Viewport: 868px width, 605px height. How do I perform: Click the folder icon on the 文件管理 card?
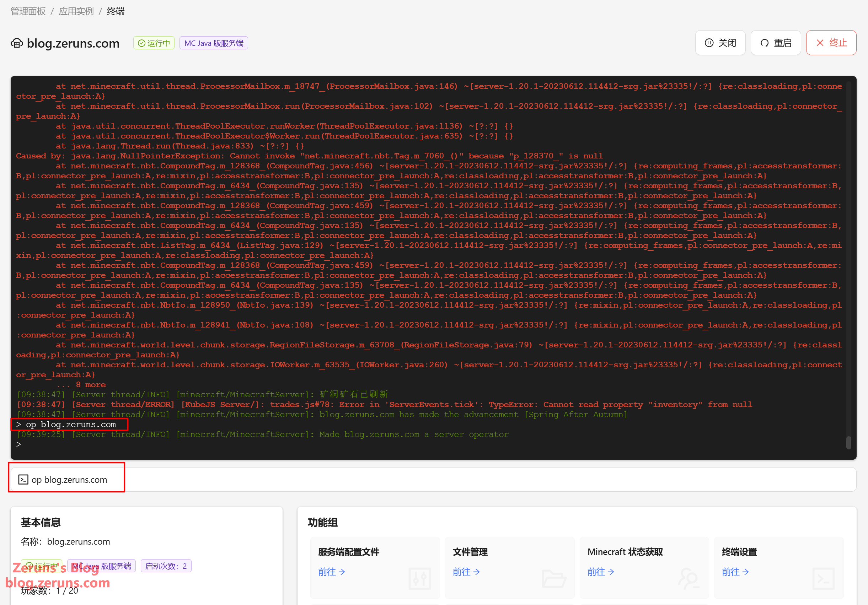click(554, 578)
